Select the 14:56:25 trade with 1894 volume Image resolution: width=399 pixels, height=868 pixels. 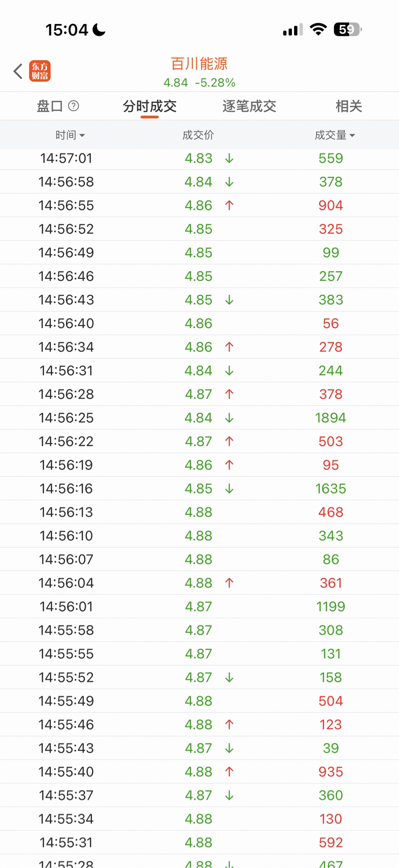click(199, 418)
